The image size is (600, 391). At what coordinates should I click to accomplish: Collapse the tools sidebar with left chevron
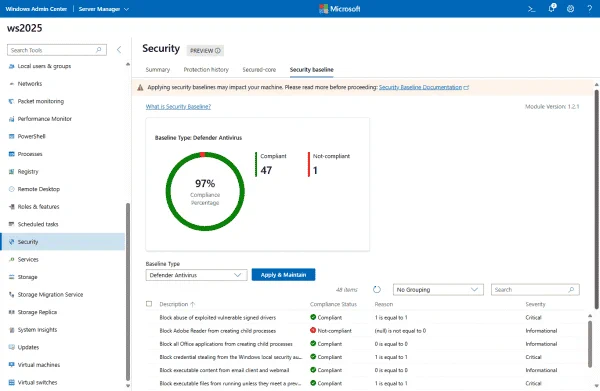tap(119, 50)
